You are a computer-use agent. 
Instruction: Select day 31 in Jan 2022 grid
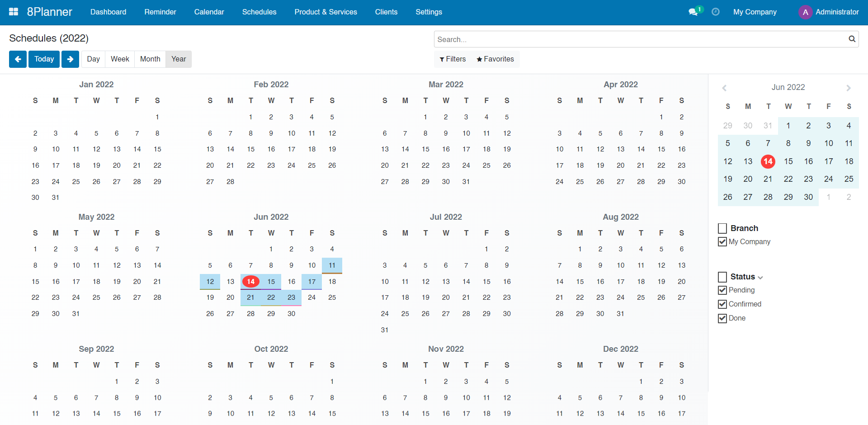point(56,198)
